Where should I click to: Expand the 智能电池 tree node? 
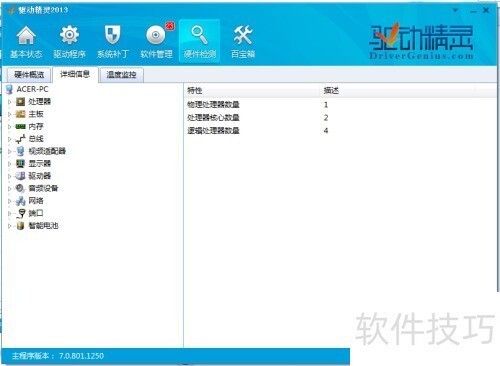(x=10, y=226)
